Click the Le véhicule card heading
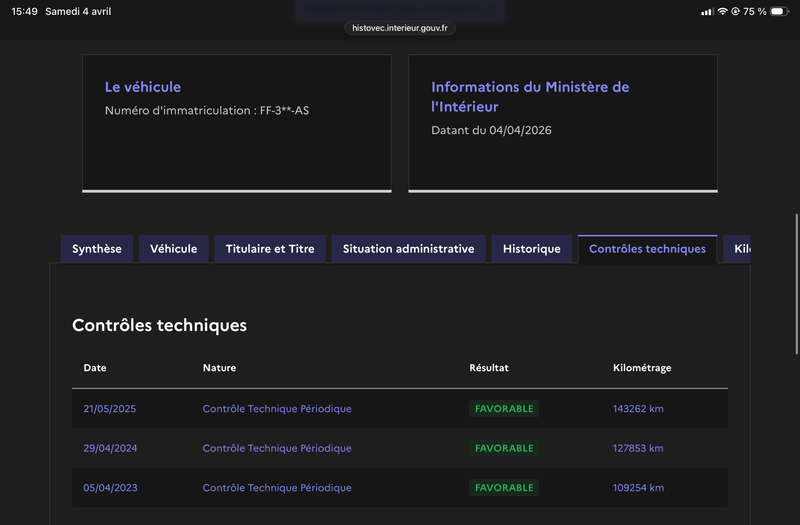 coord(143,87)
